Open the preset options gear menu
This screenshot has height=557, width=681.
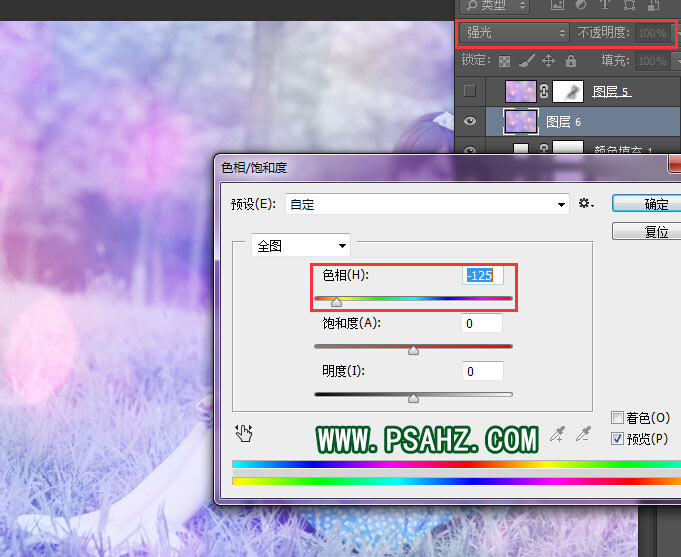(x=586, y=204)
